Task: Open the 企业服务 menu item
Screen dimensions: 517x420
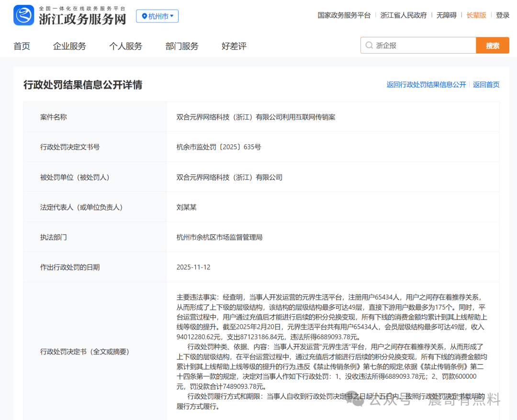Action: click(69, 46)
